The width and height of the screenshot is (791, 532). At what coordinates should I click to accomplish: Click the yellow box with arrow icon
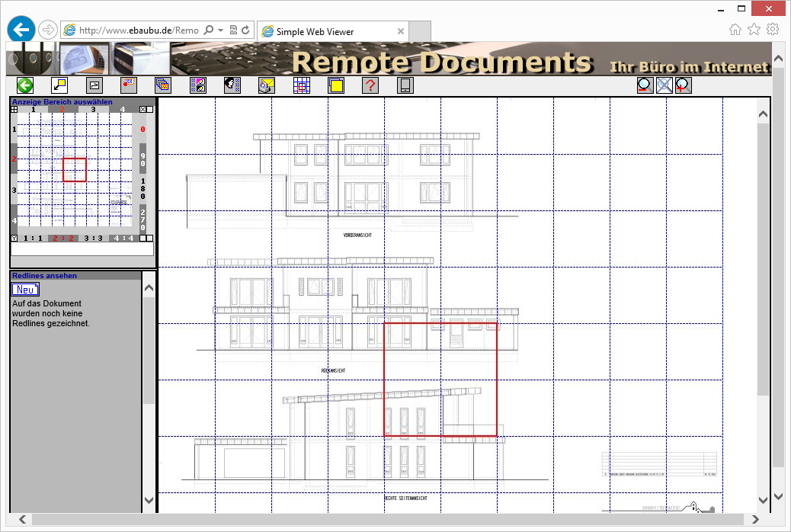(59, 85)
